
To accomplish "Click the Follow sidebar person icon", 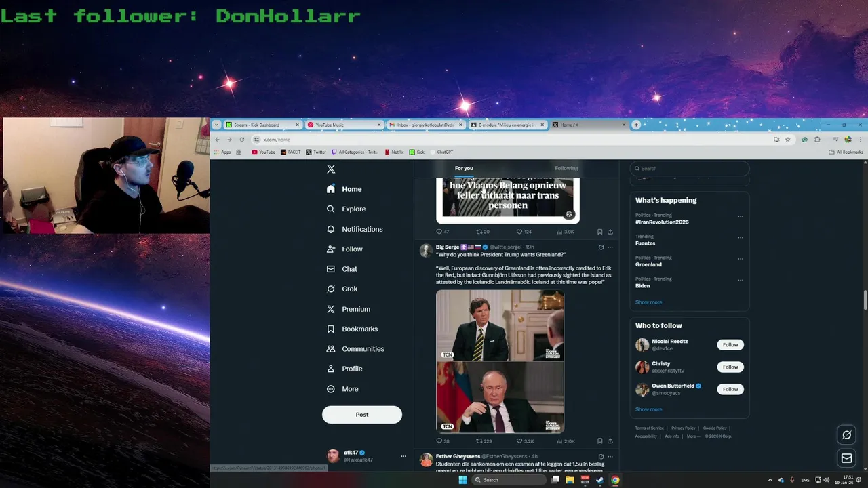I will coord(331,249).
